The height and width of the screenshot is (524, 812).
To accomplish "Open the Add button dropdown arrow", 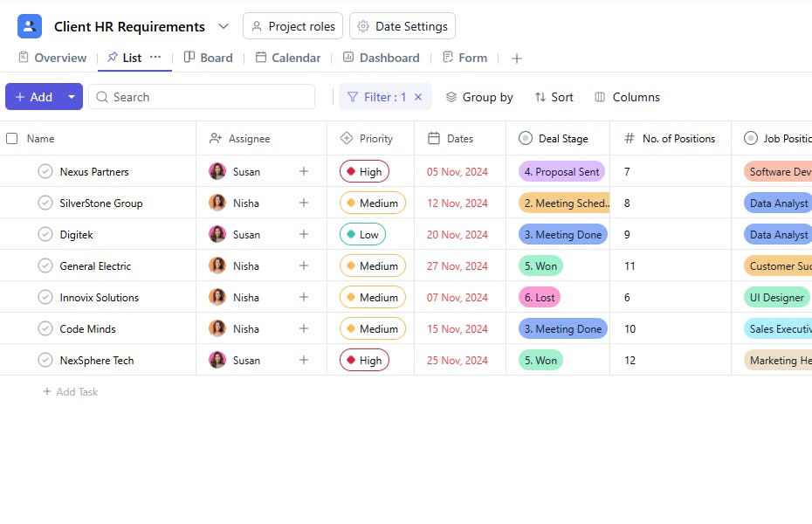I will point(72,97).
